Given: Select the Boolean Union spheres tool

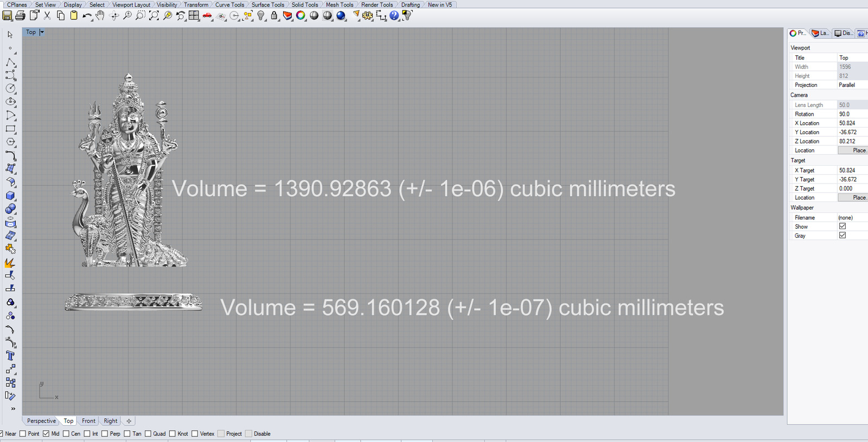Looking at the screenshot, I should [10, 209].
